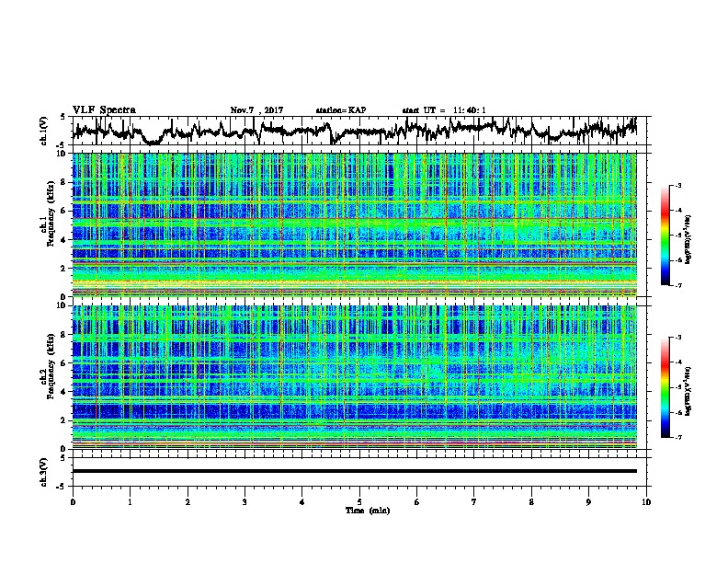Click the "-3" label on ch.1 color bar

point(678,185)
